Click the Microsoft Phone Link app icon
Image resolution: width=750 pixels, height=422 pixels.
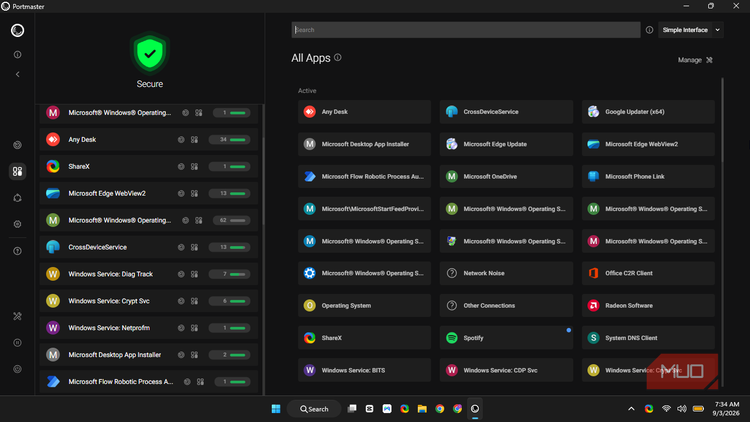coord(594,177)
